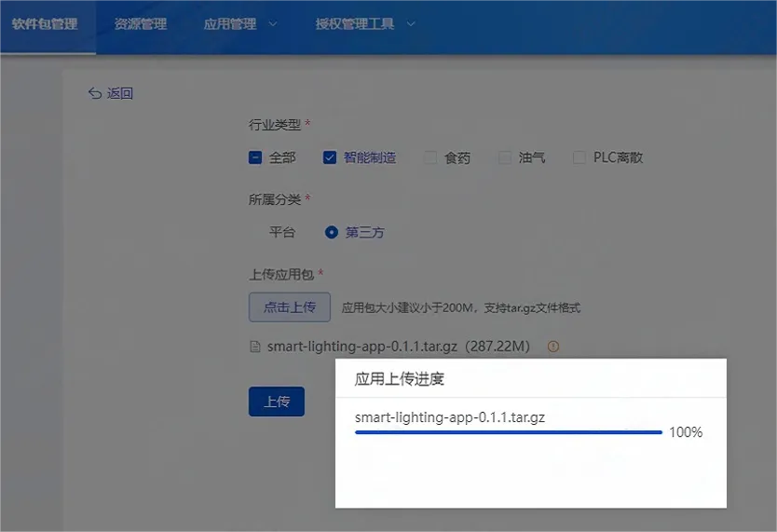
Task: Click the 上传应用包 field label
Action: pos(281,274)
